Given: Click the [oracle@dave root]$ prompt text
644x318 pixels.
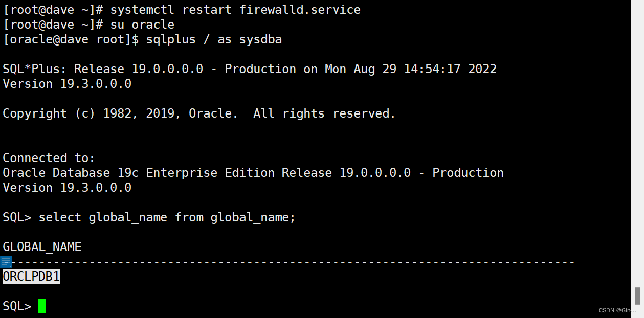Looking at the screenshot, I should 71,39.
